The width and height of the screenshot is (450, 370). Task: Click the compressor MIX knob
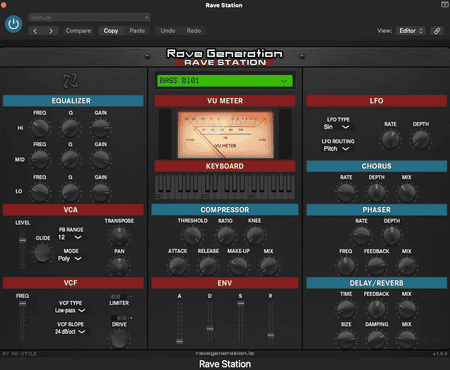(x=269, y=266)
